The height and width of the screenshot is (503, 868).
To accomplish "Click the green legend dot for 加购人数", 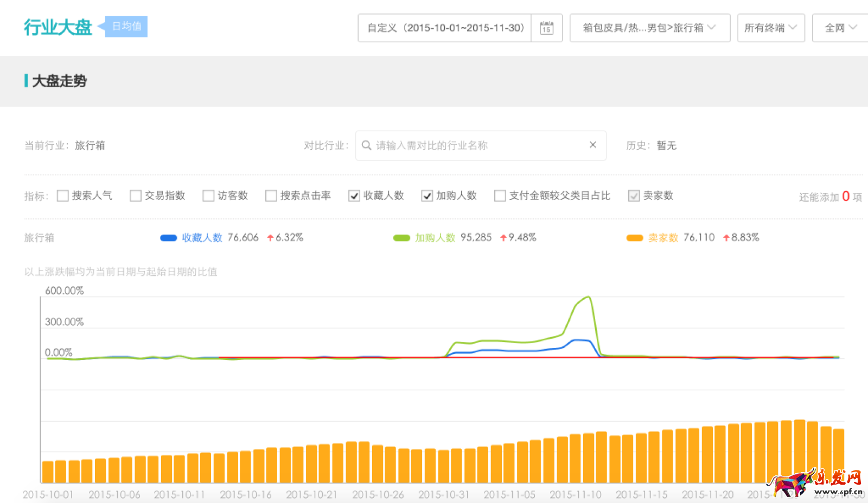I will tap(402, 237).
